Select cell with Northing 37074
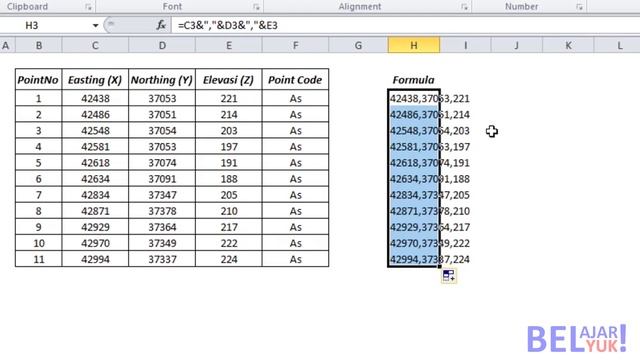 click(x=162, y=162)
